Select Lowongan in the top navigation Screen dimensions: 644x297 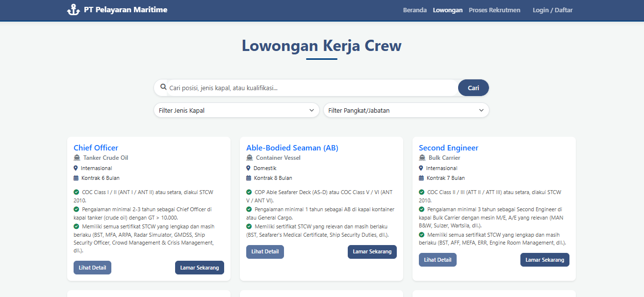pos(447,10)
